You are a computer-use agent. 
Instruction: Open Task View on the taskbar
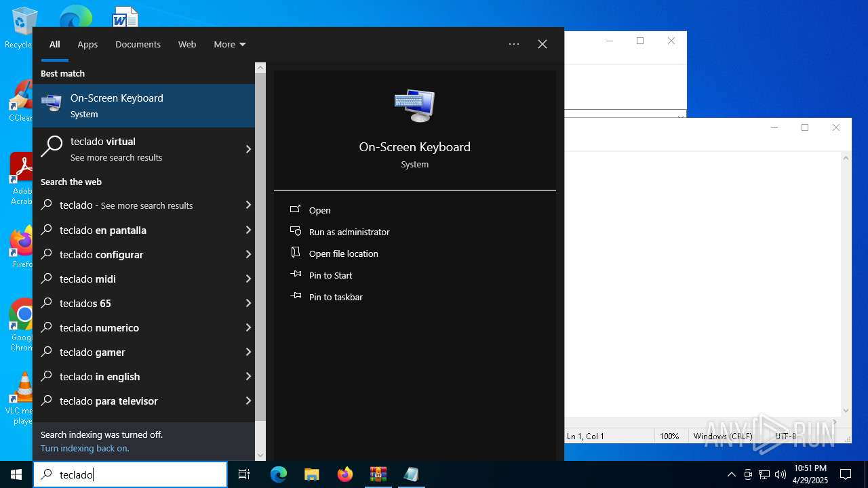[x=244, y=474]
